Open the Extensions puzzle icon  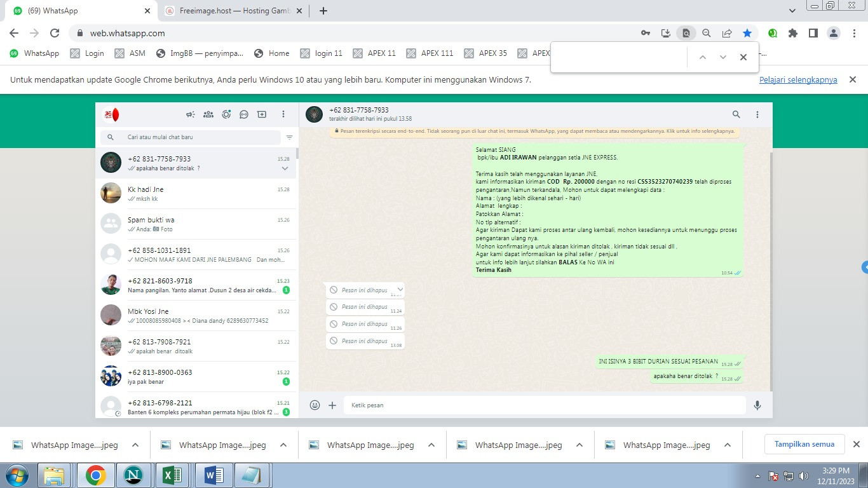click(792, 33)
